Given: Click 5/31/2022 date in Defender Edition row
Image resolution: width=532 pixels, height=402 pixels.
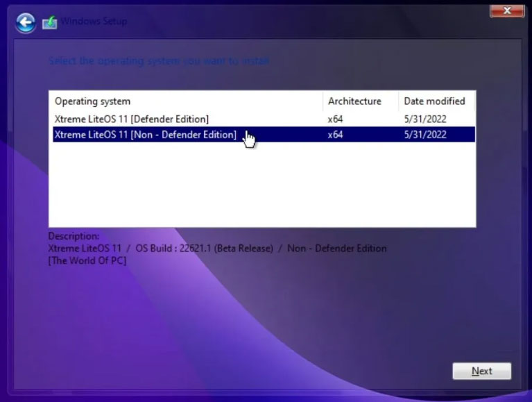Looking at the screenshot, I should 425,119.
